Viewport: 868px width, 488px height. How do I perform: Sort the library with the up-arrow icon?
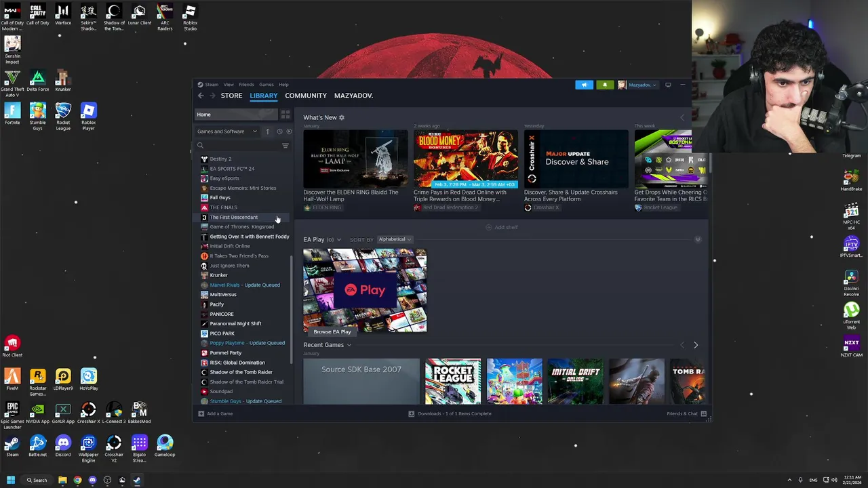click(x=267, y=131)
